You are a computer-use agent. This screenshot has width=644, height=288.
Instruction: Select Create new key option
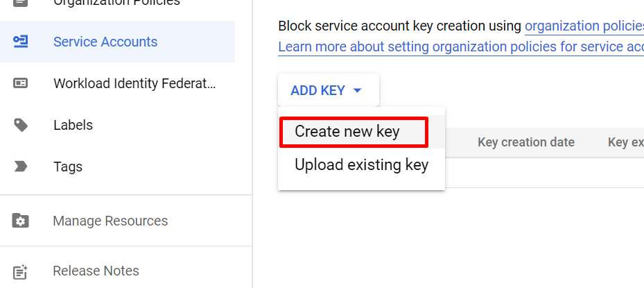point(347,131)
